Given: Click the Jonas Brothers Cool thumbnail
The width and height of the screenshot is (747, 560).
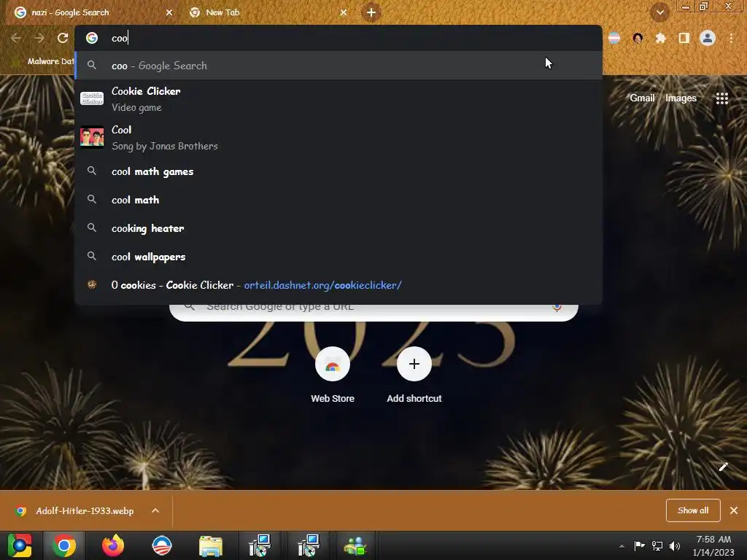Looking at the screenshot, I should click(92, 137).
